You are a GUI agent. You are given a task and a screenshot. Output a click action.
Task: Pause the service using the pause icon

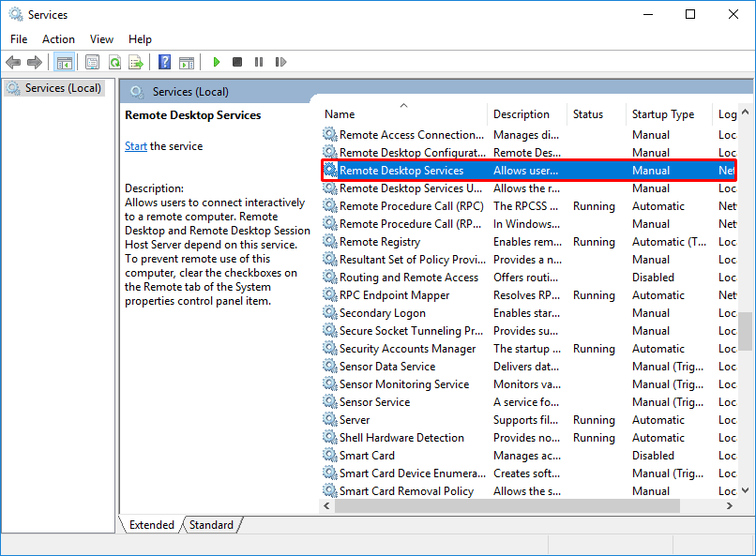(260, 62)
